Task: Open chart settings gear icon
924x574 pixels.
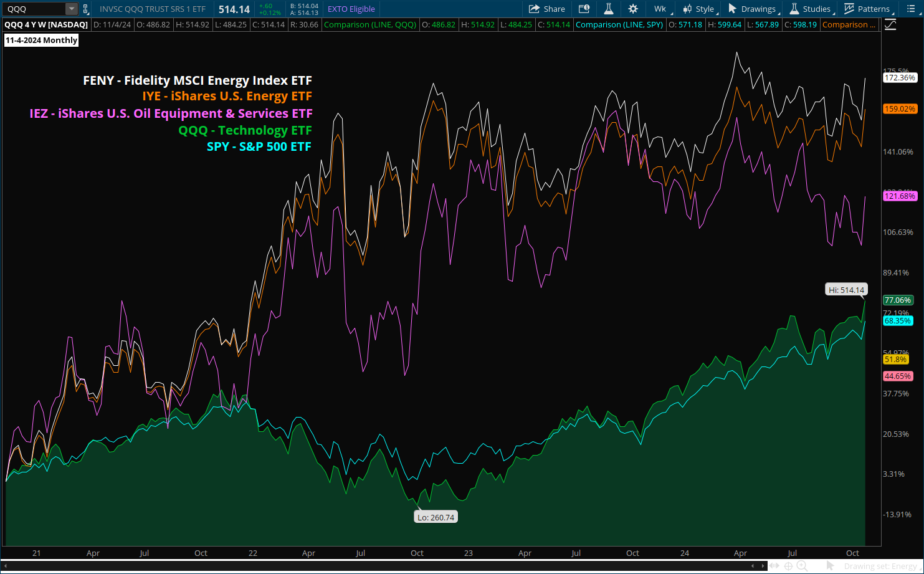Action: pos(633,9)
